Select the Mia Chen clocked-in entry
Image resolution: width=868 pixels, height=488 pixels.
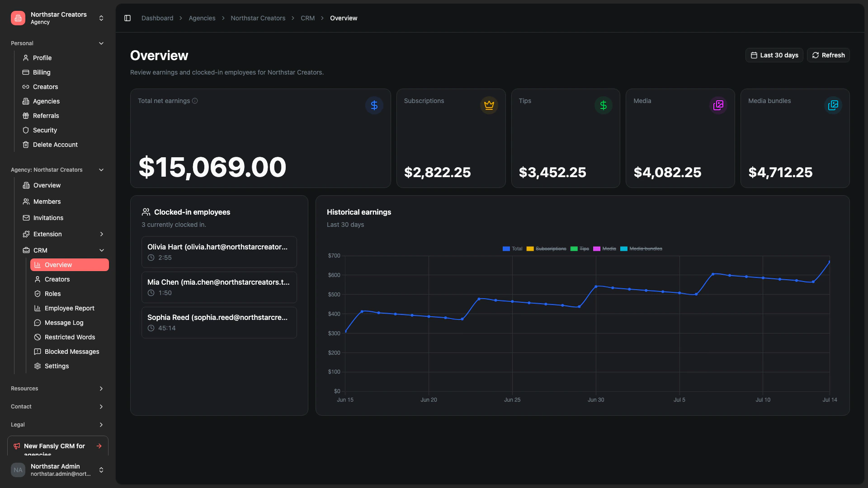click(219, 287)
